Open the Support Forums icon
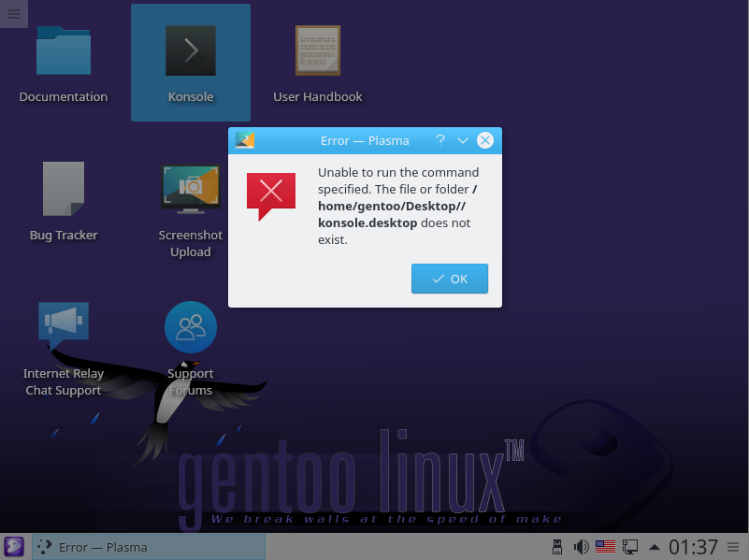 coord(191,327)
